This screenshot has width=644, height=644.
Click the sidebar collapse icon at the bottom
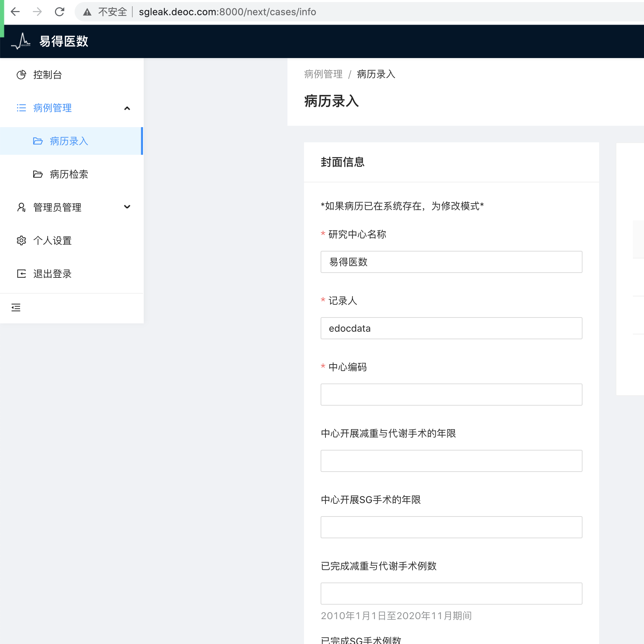click(x=16, y=307)
